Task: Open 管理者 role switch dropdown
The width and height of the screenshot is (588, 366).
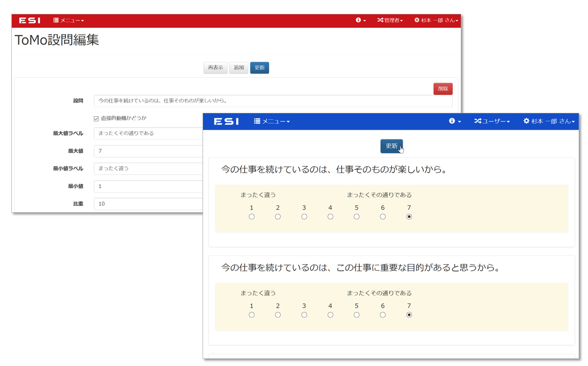Action: pos(390,20)
